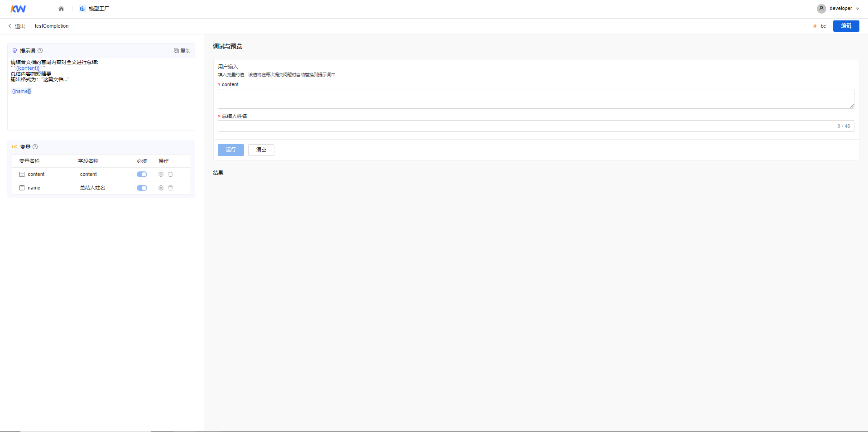Open the 变量 help question icon

pyautogui.click(x=35, y=147)
